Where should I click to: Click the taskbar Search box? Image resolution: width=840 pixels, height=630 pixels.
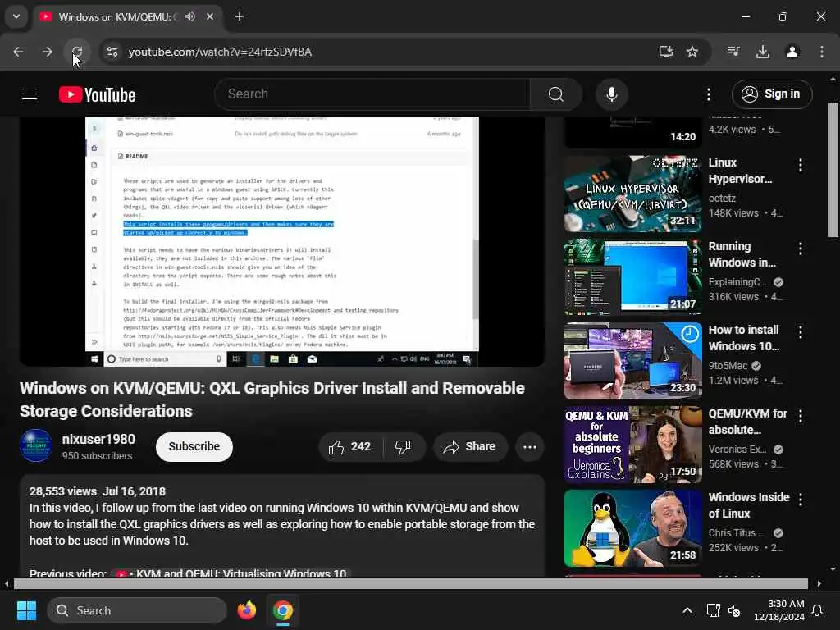137,610
